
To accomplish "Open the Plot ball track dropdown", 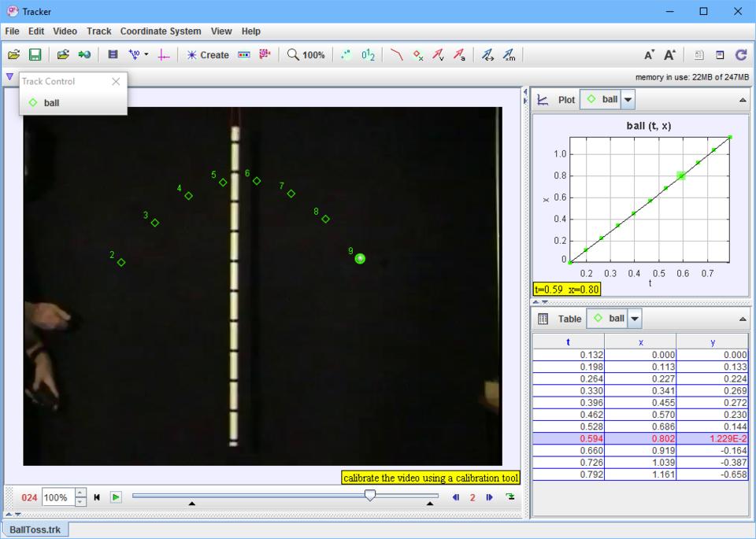I will 628,100.
